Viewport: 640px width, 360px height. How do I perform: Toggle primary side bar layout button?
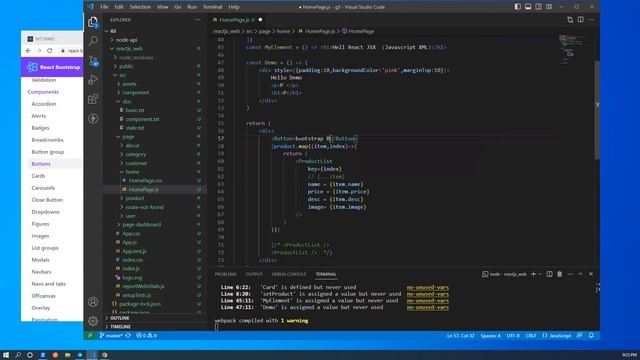(x=518, y=7)
